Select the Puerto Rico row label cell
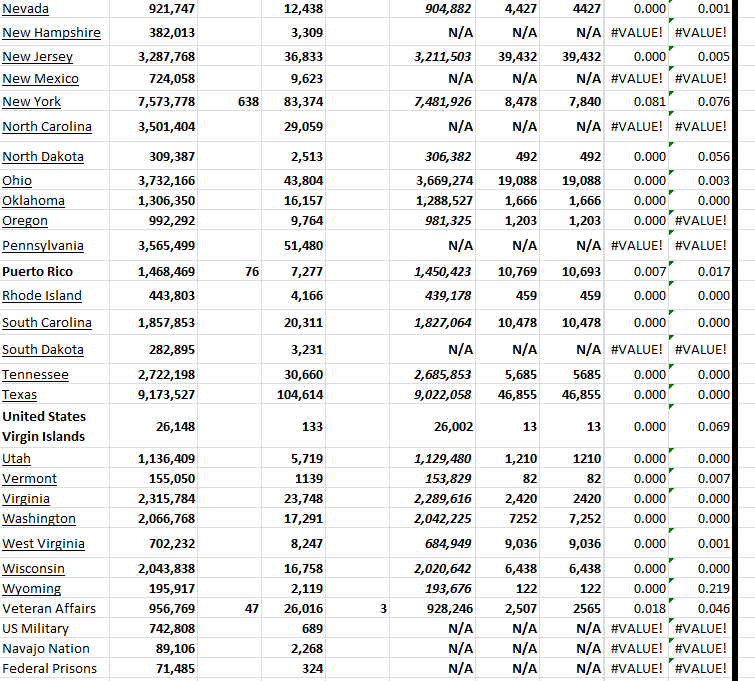Viewport: 755px width, 681px height. pyautogui.click(x=37, y=272)
